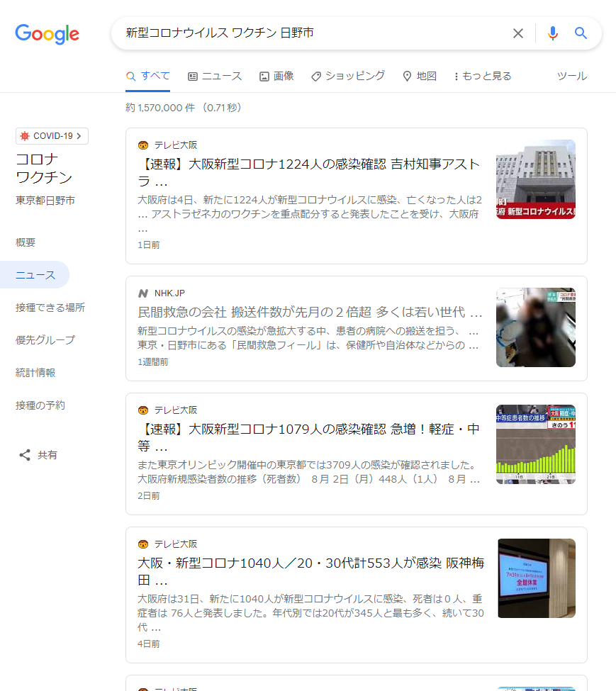Image resolution: width=616 pixels, height=691 pixels.
Task: Open the 新型コロナ1040人 headline
Action: tap(311, 571)
